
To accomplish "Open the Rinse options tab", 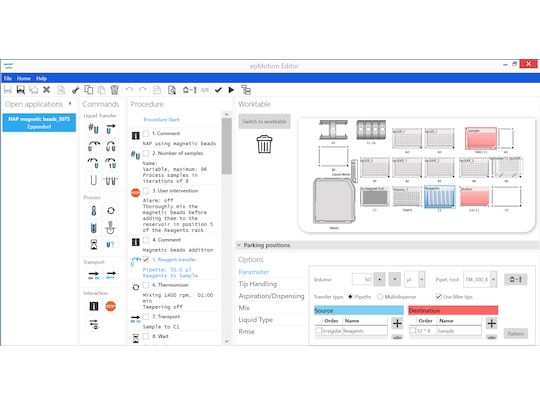I will (x=247, y=332).
